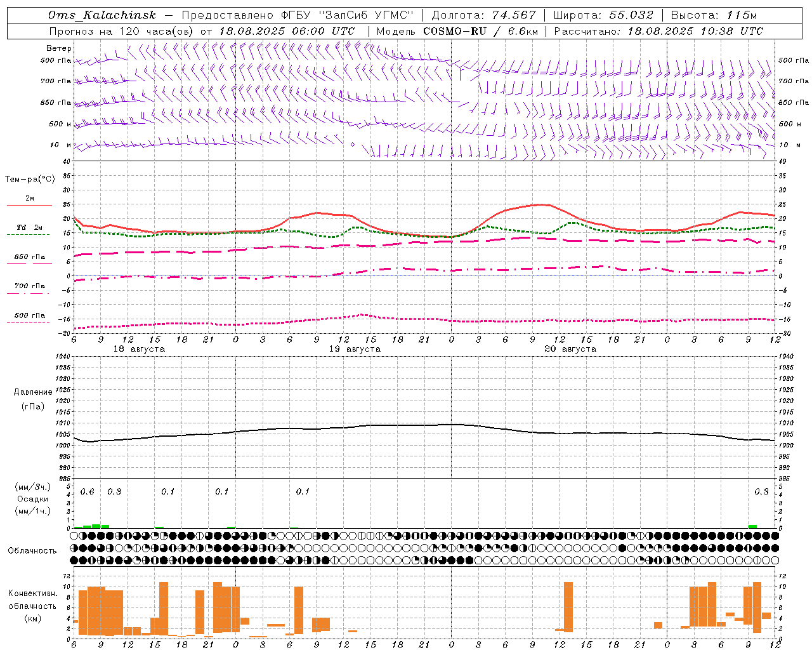Select the 18 августа date label
This screenshot has height=650, width=812.
click(139, 349)
